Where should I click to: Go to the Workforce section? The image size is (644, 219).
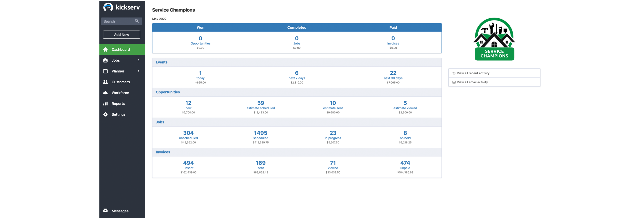(122, 93)
